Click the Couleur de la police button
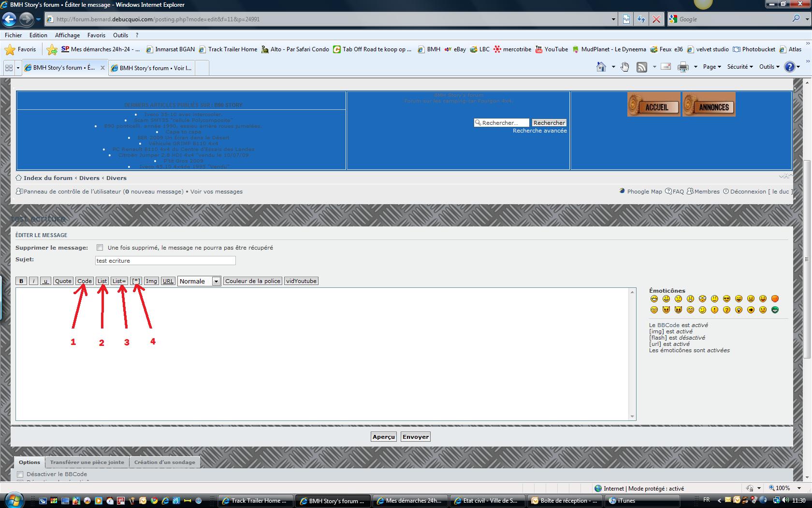 click(x=252, y=281)
